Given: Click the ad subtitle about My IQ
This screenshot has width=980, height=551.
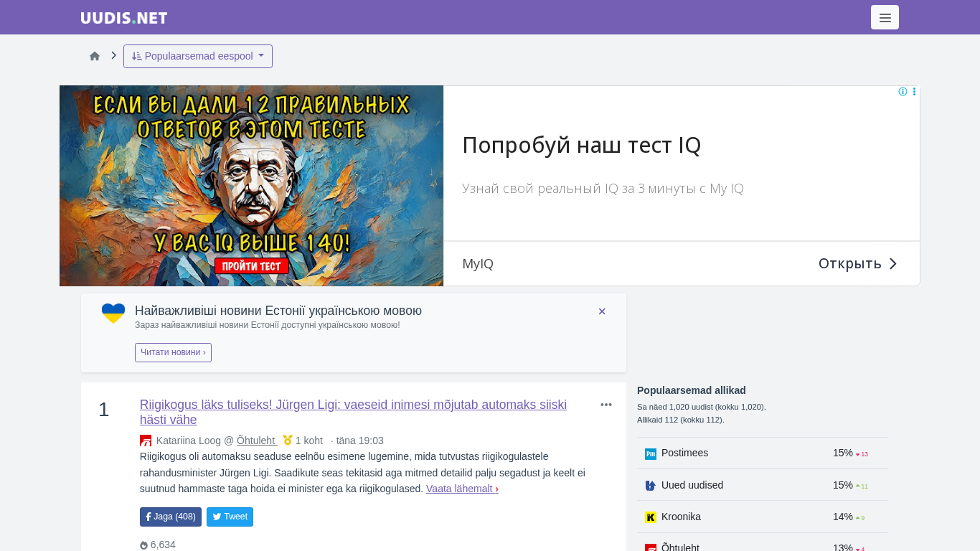Looking at the screenshot, I should pyautogui.click(x=603, y=189).
